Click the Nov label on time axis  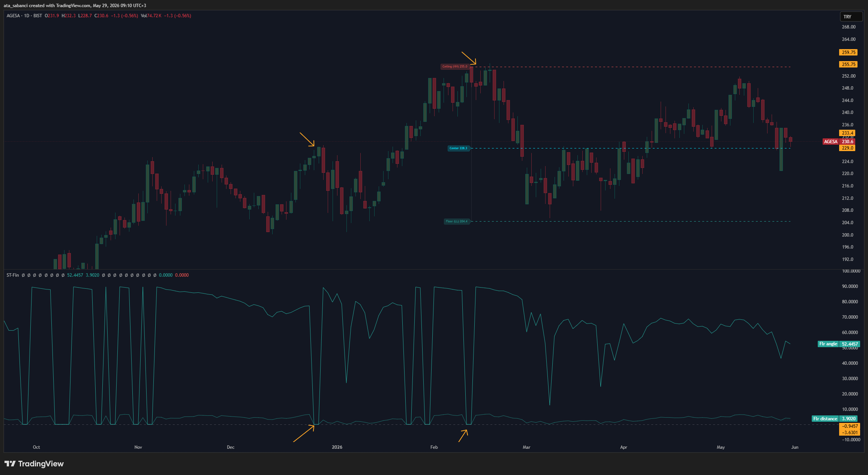pyautogui.click(x=138, y=447)
